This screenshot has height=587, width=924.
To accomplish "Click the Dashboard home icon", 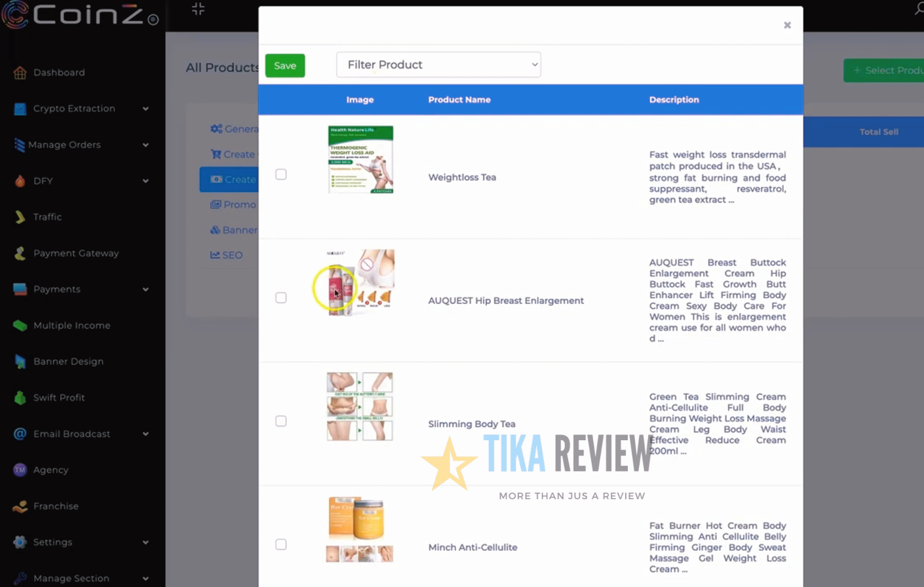I will [20, 73].
